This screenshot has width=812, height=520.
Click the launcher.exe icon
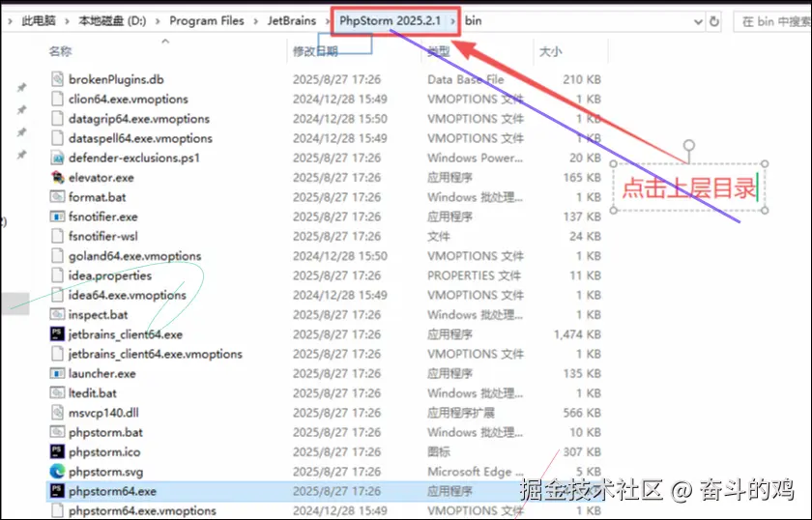click(x=57, y=373)
